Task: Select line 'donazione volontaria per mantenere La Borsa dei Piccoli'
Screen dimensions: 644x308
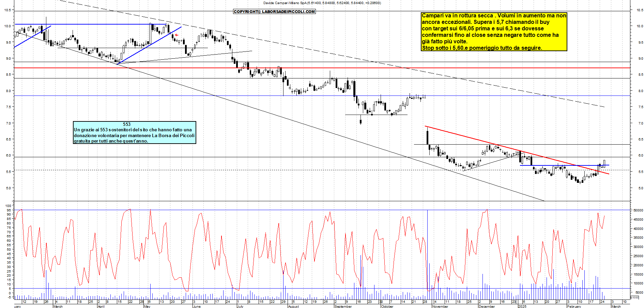Action: (134, 135)
